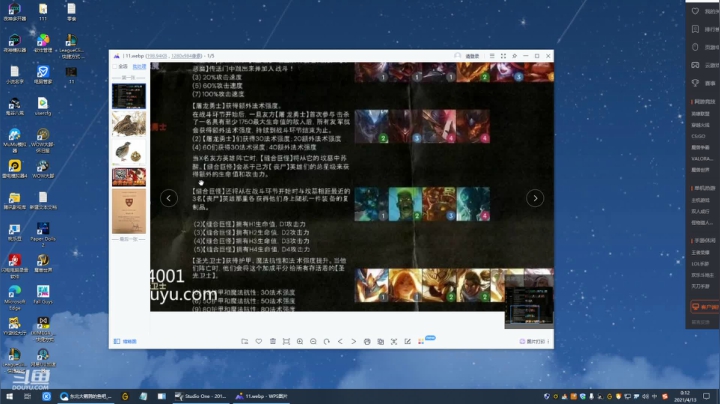720x404 pixels.
Task: Click the fit-to-window frame icon in toolbar
Action: (286, 341)
